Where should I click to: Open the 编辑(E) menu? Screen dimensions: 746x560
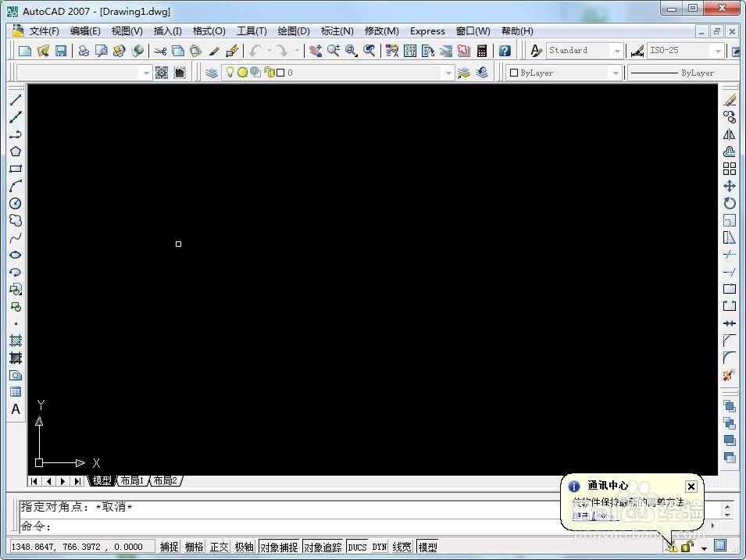pos(85,31)
